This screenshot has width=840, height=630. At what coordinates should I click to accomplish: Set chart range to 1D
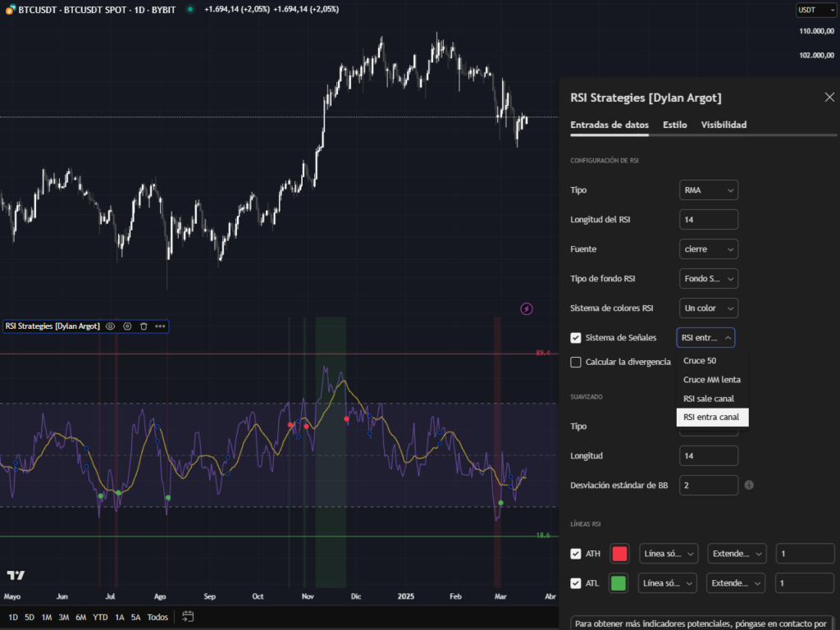13,617
